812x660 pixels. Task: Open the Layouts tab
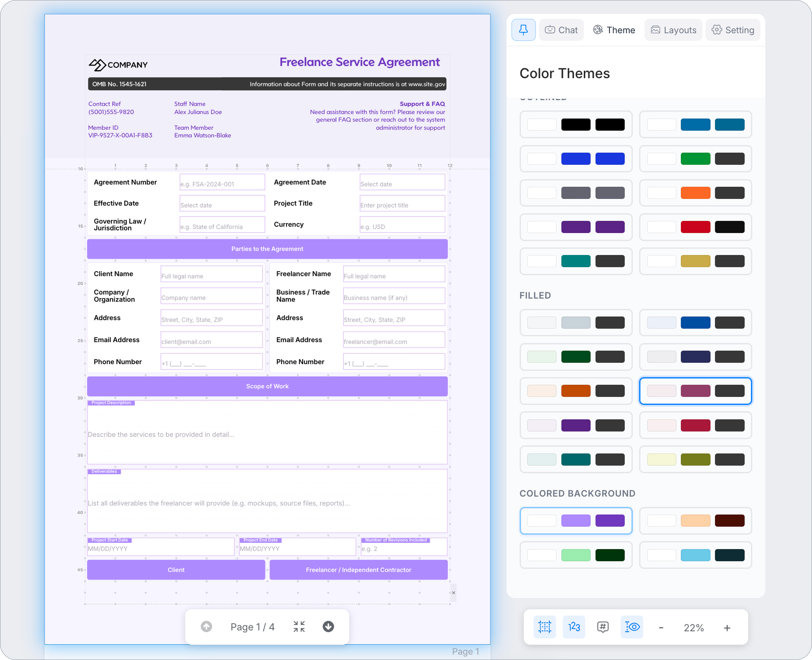(673, 30)
